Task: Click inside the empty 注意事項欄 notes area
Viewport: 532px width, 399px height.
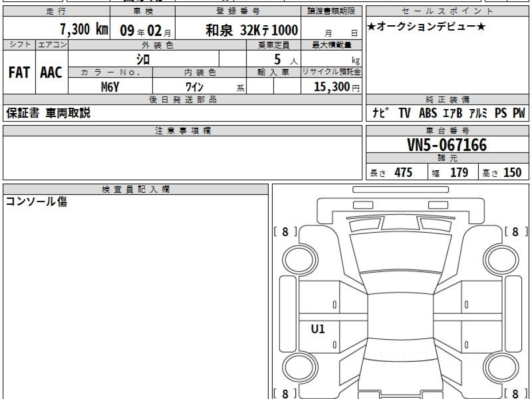Action: (182, 157)
